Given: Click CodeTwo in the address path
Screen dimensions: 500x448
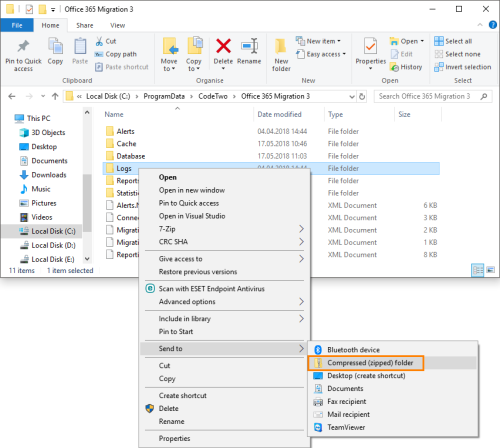Looking at the screenshot, I should coord(213,96).
